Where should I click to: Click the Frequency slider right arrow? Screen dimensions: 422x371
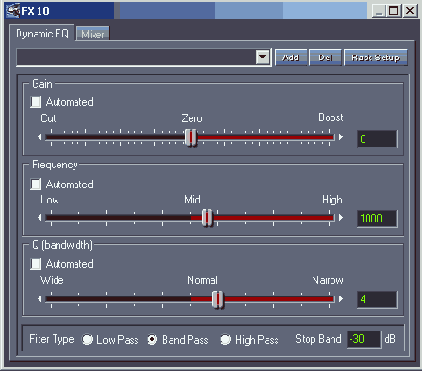341,218
